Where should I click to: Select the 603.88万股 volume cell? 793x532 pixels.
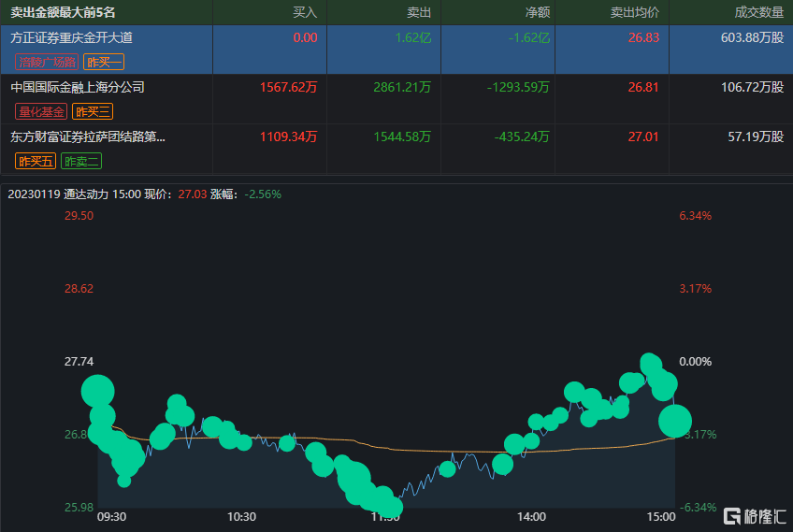[x=752, y=38]
